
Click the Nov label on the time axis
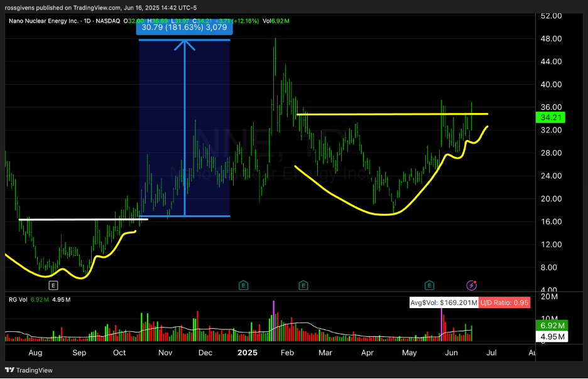tap(165, 353)
